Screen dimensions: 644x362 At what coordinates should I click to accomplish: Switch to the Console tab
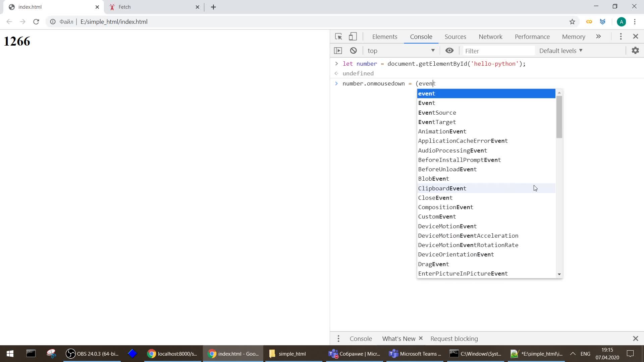[421, 37]
